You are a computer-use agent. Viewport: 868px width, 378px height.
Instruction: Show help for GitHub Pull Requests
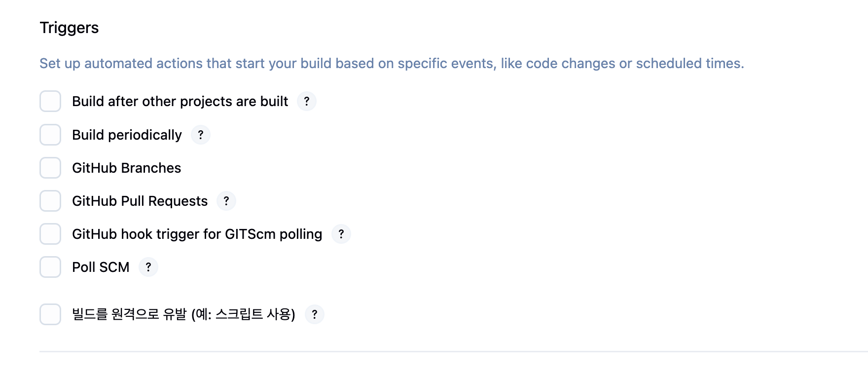coord(226,201)
